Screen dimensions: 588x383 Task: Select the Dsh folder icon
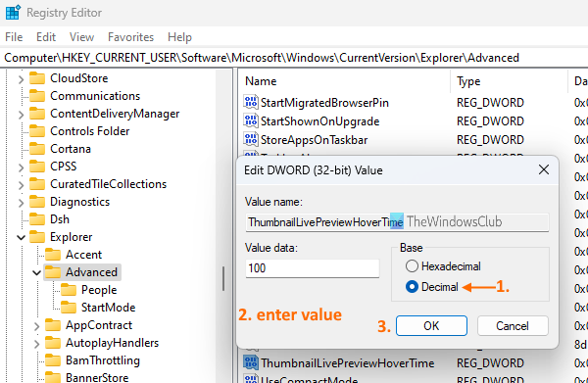[x=37, y=219]
